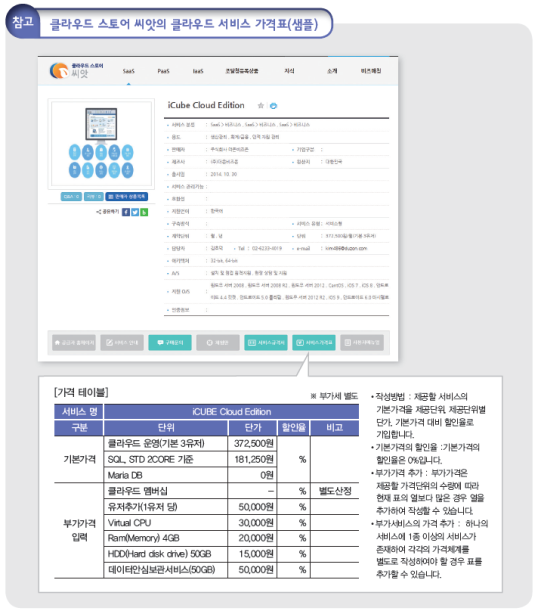538x611 pixels.
Task: Click the 기본가격 category cell
Action: click(x=79, y=459)
